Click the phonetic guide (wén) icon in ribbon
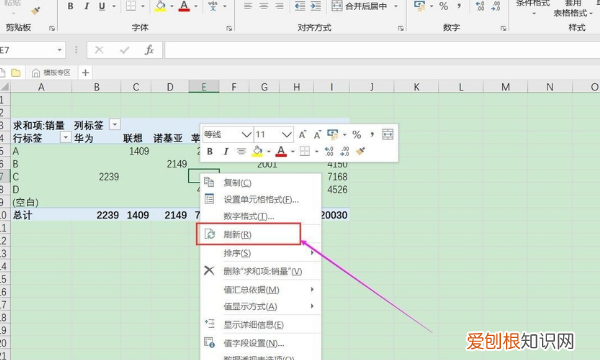The height and width of the screenshot is (360, 600). pyautogui.click(x=213, y=6)
